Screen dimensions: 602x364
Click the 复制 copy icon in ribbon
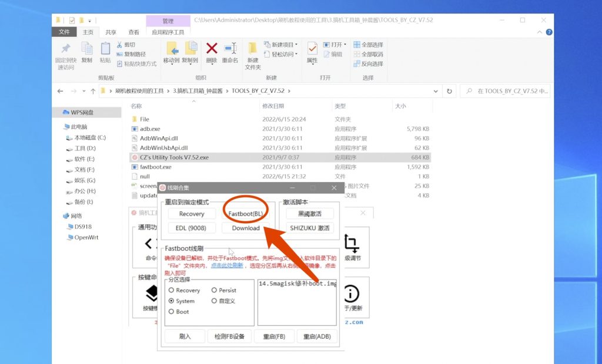[x=87, y=49]
